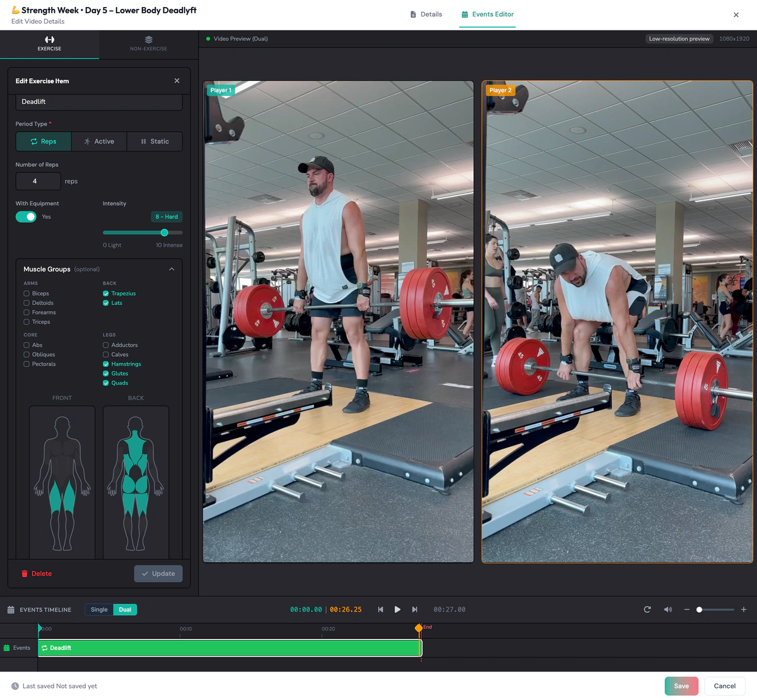Click the last saved clock icon
Viewport: 757px width, 700px height.
point(15,686)
